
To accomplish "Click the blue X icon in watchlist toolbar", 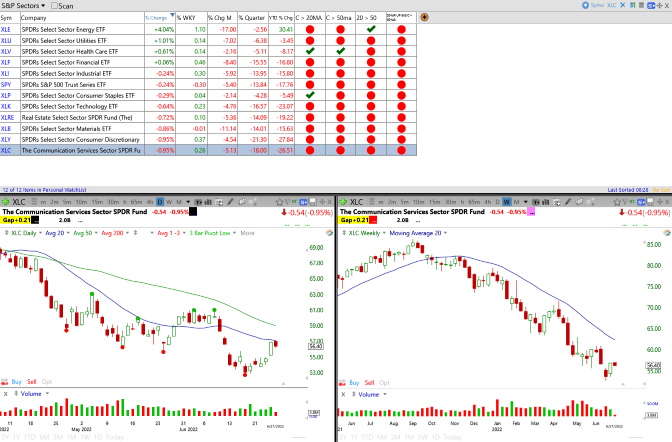I will pos(623,5).
